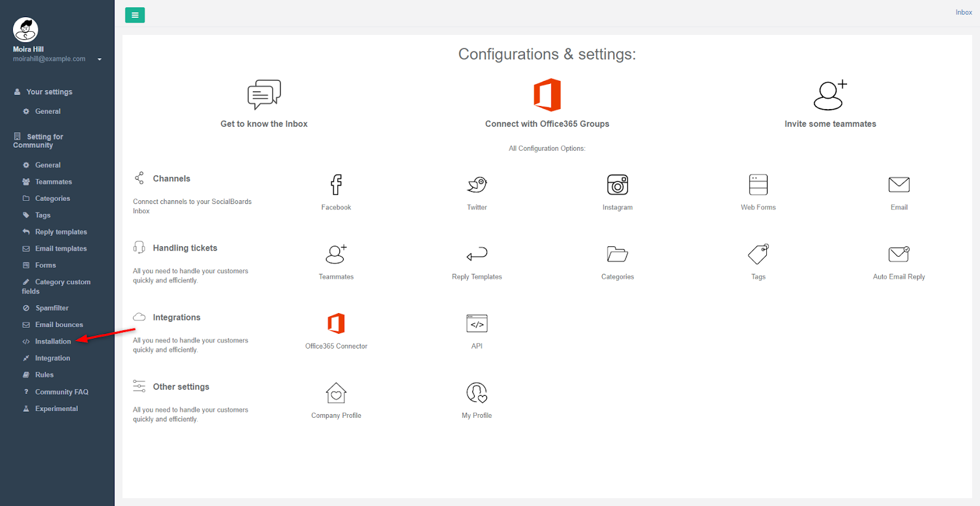The image size is (980, 506).
Task: Open Spamfilter in the sidebar
Action: [x=52, y=308]
